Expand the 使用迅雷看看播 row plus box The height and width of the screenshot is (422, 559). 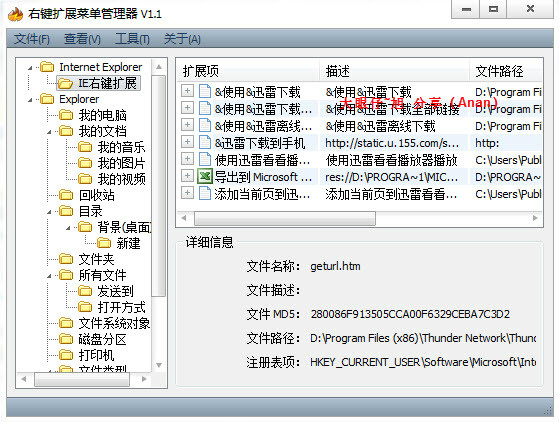pos(187,159)
